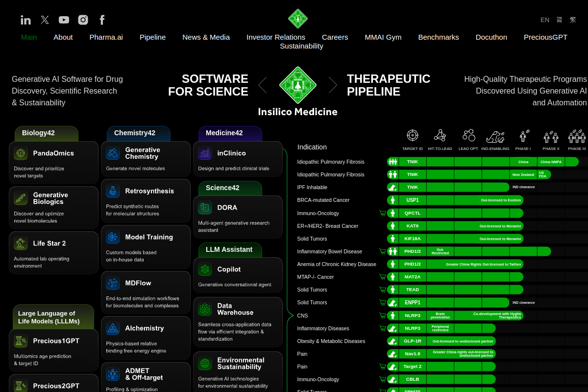Open the Pipeline menu item
Screen dimensions: 588x392
click(x=152, y=37)
